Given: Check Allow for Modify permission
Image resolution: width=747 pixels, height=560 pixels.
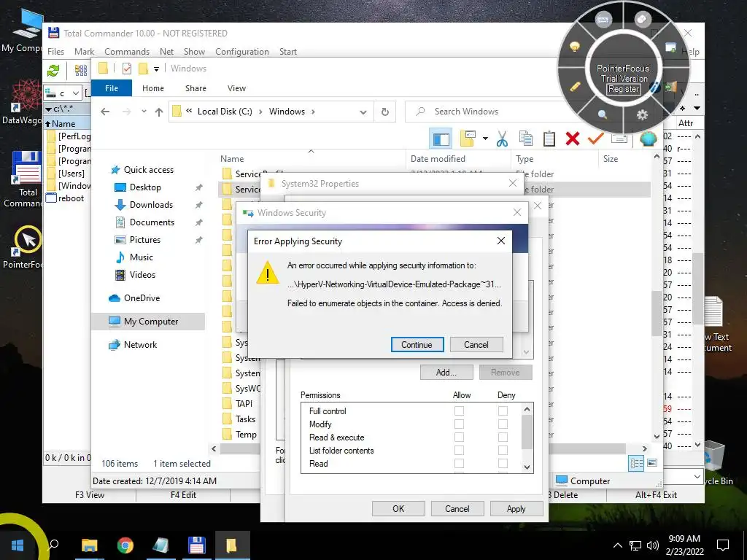Looking at the screenshot, I should (459, 424).
